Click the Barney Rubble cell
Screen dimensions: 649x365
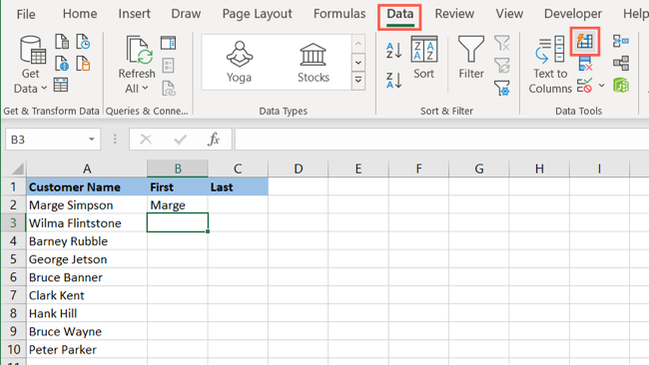(x=87, y=241)
